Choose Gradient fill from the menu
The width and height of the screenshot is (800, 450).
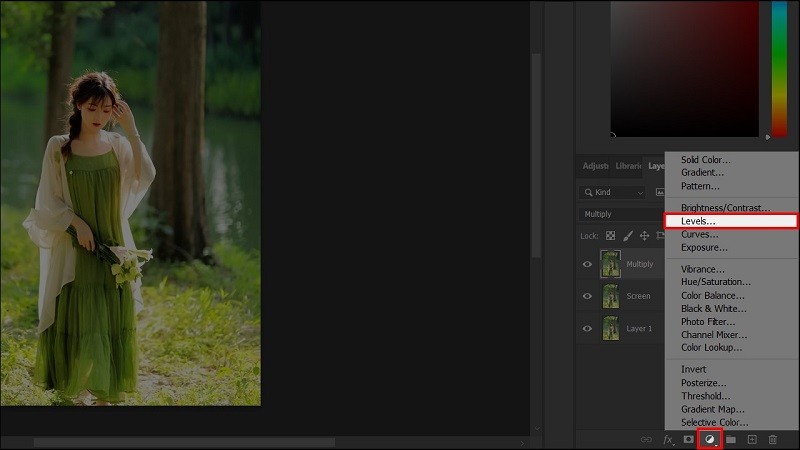(702, 172)
